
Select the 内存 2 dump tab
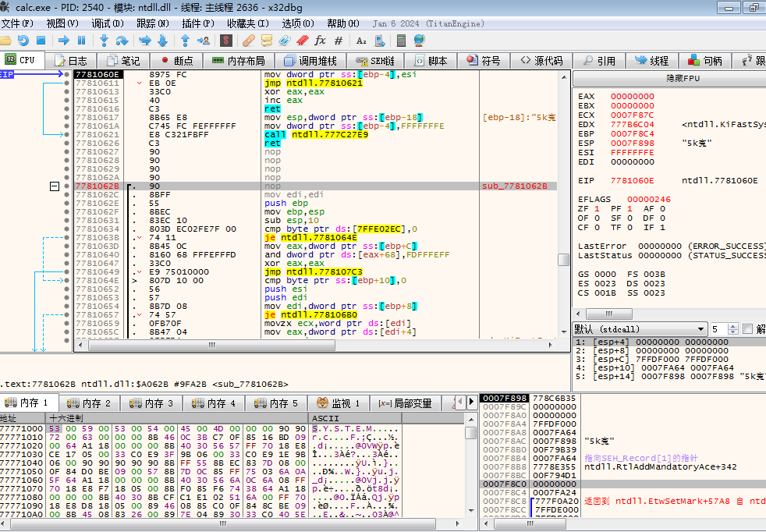(90, 403)
